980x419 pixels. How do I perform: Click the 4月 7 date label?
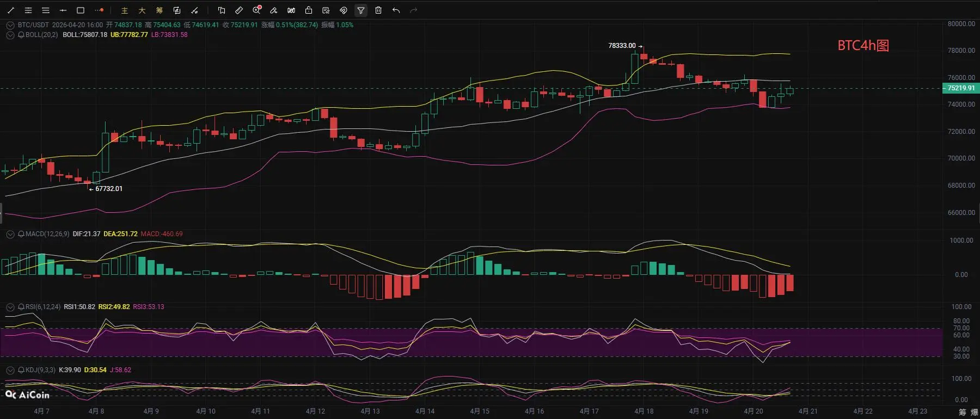coord(41,411)
